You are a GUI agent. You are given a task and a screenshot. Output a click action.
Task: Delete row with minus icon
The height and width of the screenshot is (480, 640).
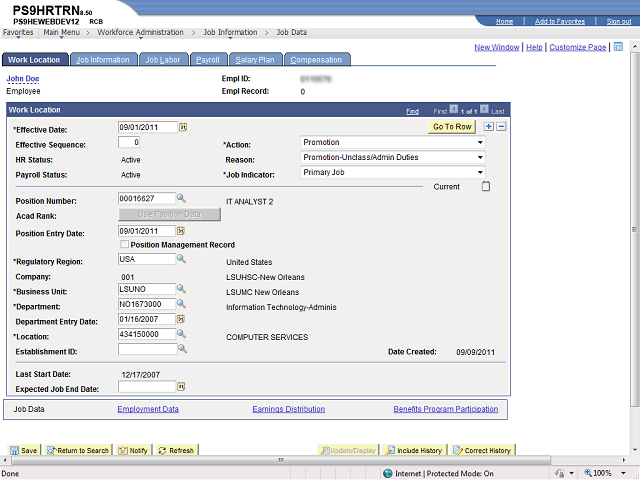[x=502, y=127]
